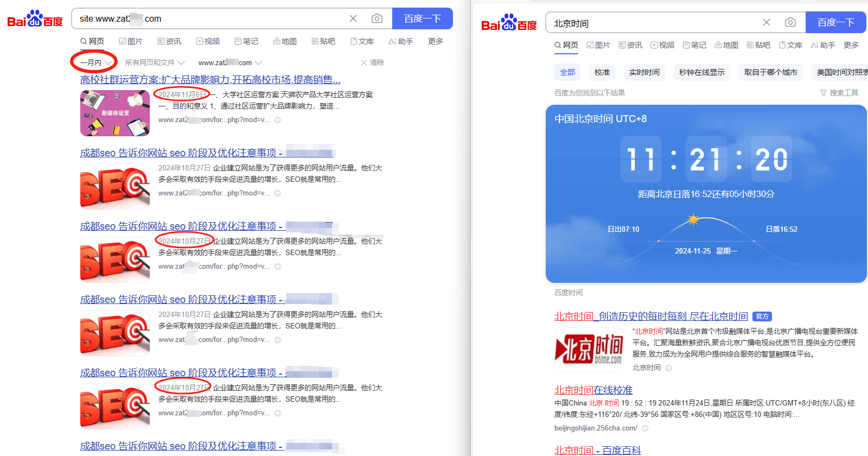Open image search camera icon in the right window

coord(790,22)
